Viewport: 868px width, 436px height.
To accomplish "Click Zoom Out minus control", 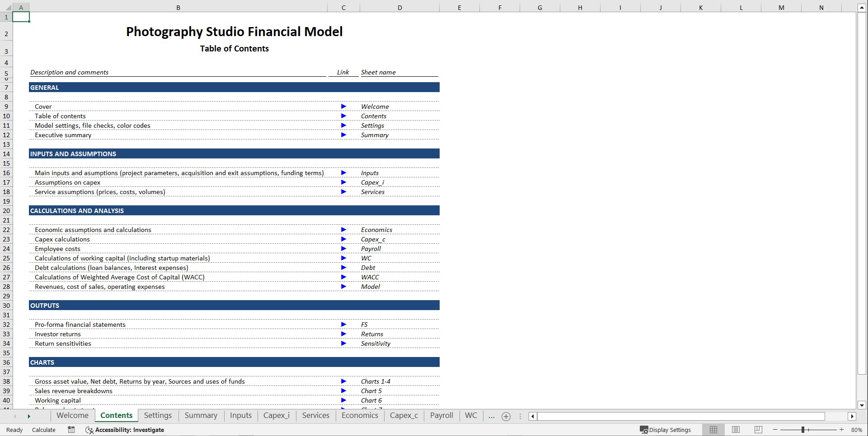I will point(774,430).
